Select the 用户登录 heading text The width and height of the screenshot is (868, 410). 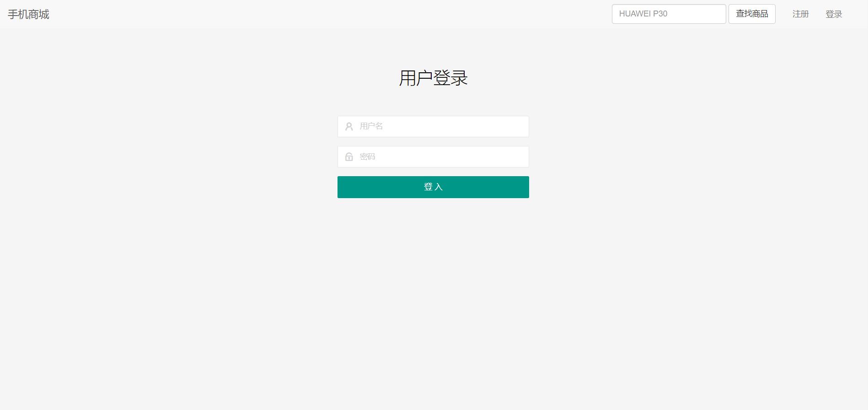point(433,78)
